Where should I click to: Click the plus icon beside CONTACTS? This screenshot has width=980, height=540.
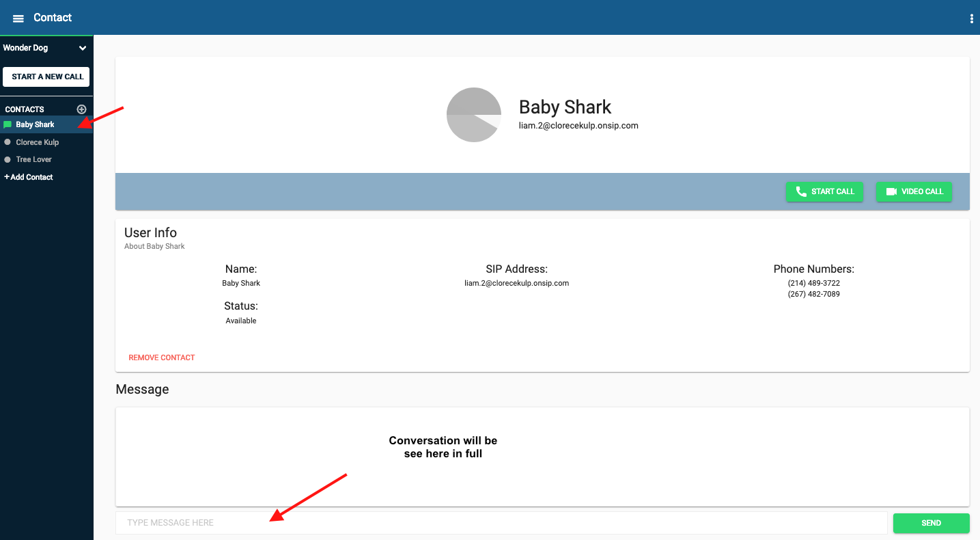tap(81, 109)
